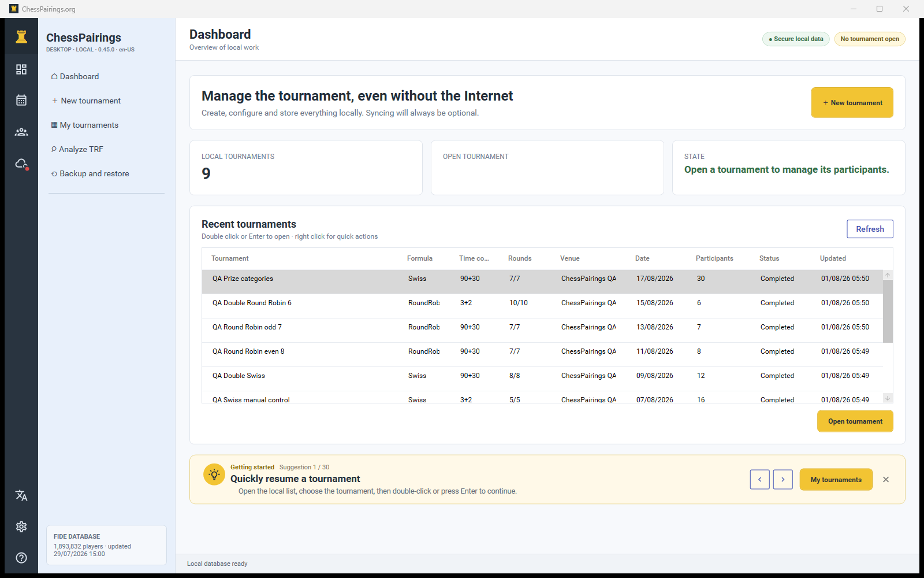Open the dashboard grid icon in left rail
The width and height of the screenshot is (924, 578).
coord(21,69)
